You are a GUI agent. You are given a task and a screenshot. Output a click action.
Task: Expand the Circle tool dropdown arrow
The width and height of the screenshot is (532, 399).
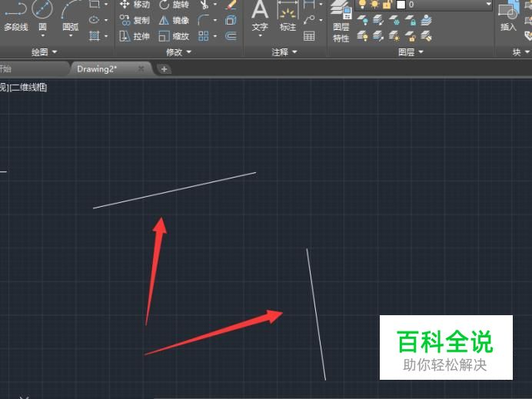click(43, 35)
